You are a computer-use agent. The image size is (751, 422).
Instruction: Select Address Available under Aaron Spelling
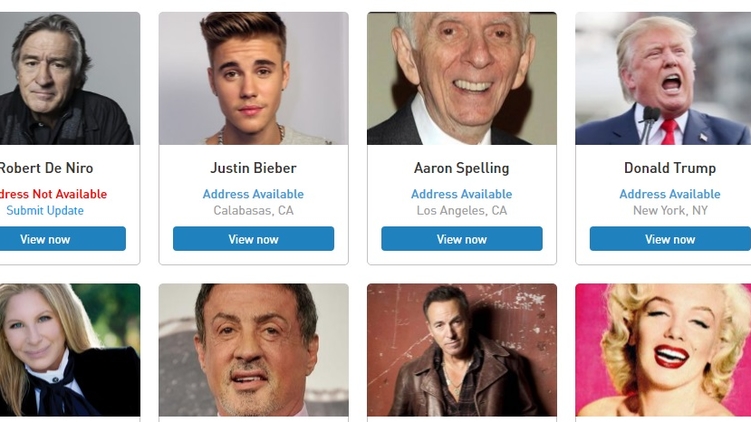tap(461, 194)
